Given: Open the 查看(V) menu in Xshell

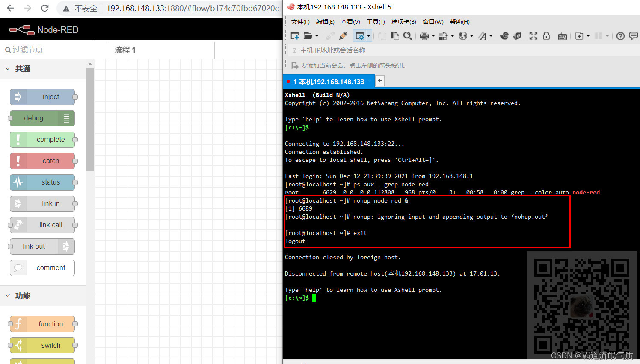Looking at the screenshot, I should (350, 22).
